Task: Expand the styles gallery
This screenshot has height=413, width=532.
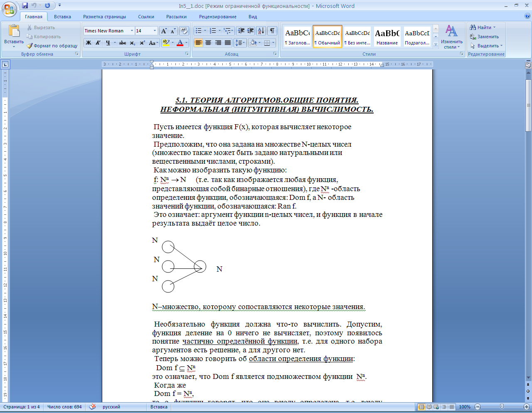Action: 436,45
